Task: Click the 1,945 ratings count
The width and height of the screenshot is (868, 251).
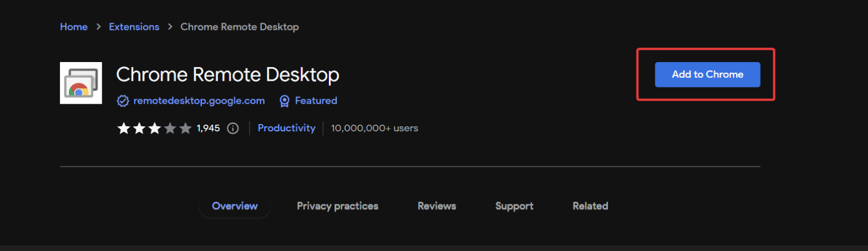Action: click(x=208, y=129)
